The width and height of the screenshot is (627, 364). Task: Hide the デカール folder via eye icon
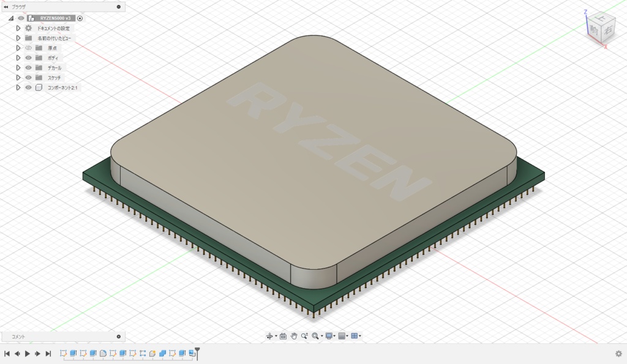tap(28, 68)
